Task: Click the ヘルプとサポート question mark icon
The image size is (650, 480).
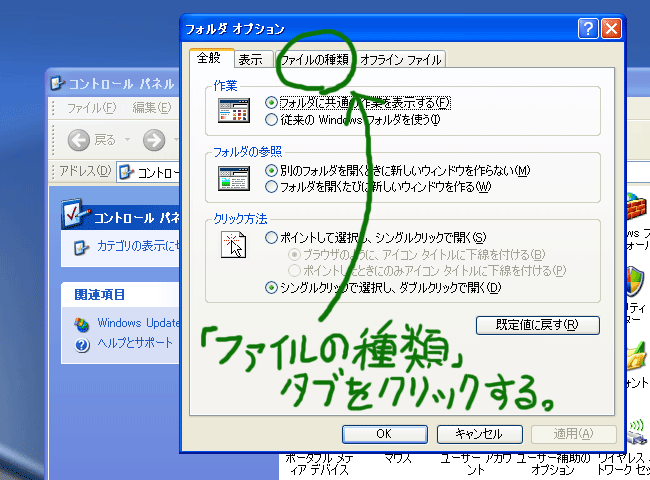Action: click(x=81, y=344)
